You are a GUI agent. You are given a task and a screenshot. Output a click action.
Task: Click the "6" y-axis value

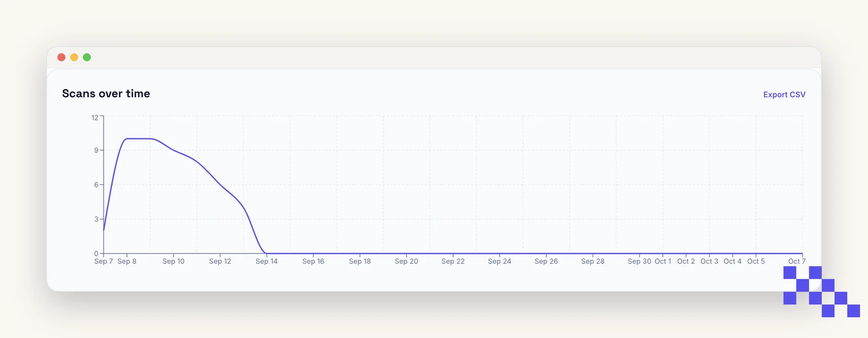pyautogui.click(x=97, y=184)
